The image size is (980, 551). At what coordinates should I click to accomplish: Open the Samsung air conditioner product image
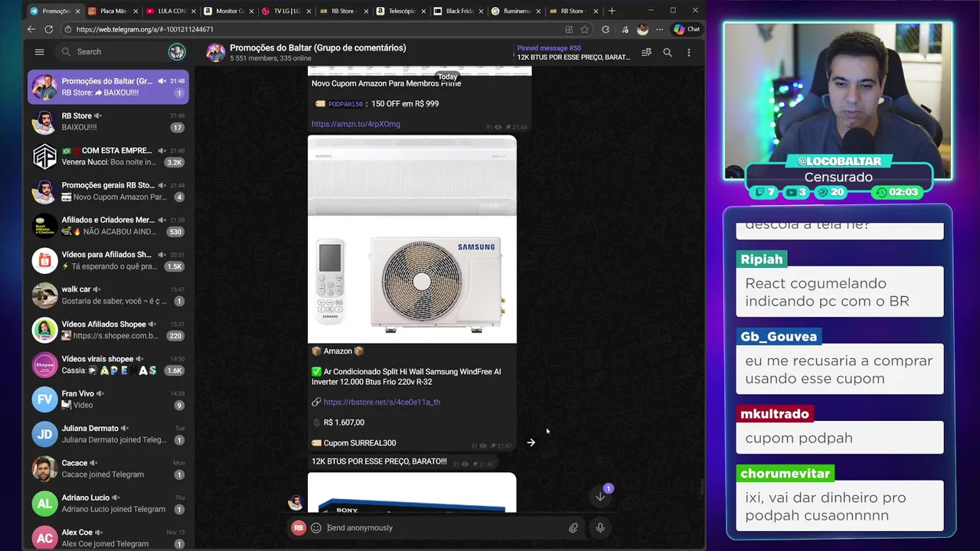[412, 240]
